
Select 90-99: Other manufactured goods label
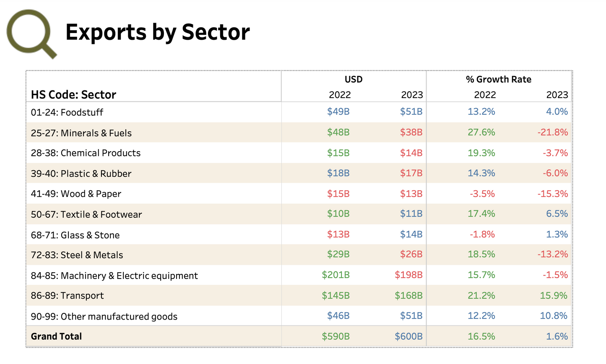click(104, 317)
